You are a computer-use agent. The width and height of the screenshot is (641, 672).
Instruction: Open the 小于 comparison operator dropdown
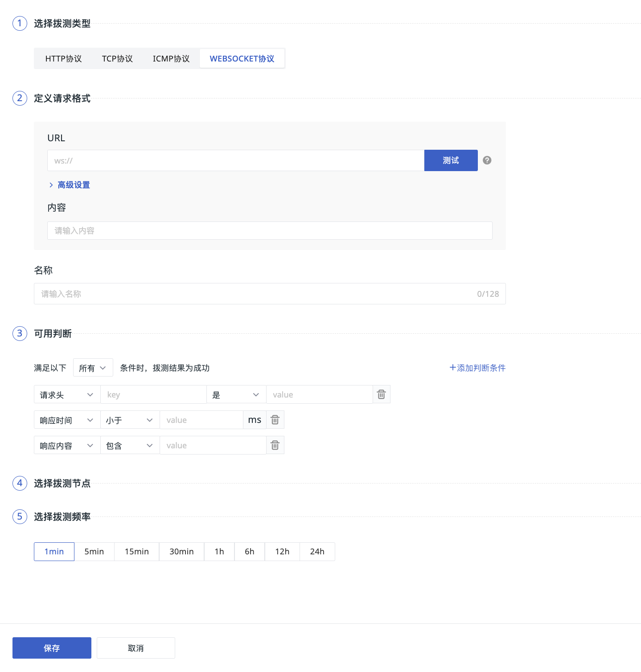point(130,420)
